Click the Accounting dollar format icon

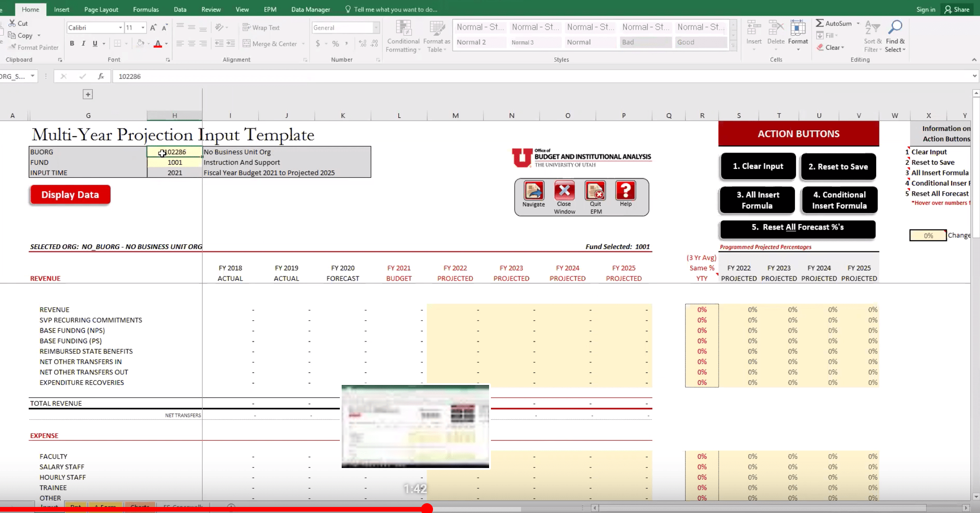[x=318, y=44]
